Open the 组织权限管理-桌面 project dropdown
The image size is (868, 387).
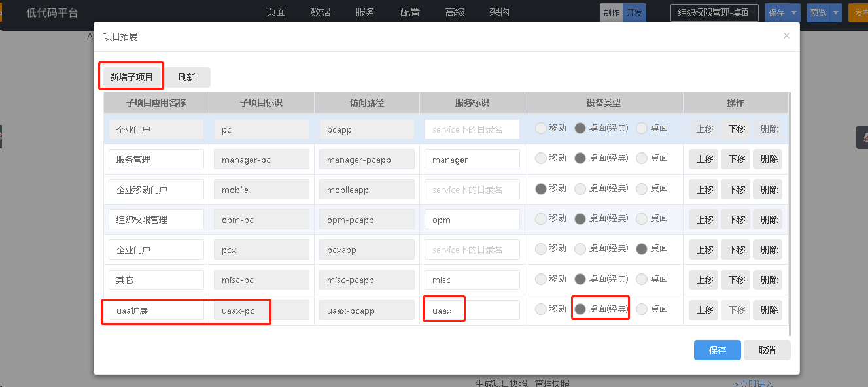[714, 12]
